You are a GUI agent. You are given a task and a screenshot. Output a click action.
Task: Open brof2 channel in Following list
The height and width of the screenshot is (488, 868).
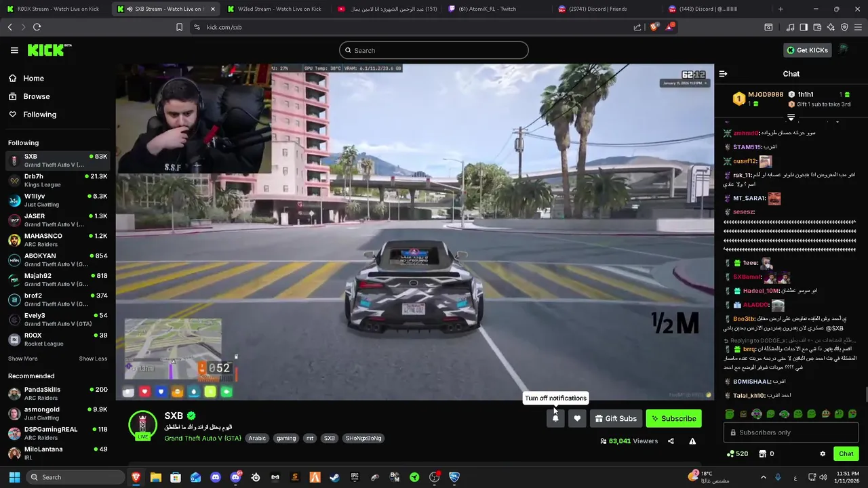[58, 300]
